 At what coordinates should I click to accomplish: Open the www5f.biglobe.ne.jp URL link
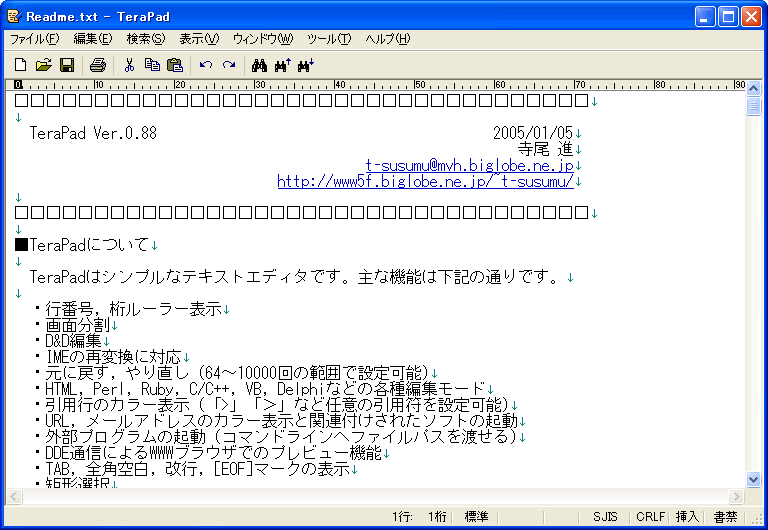425,182
